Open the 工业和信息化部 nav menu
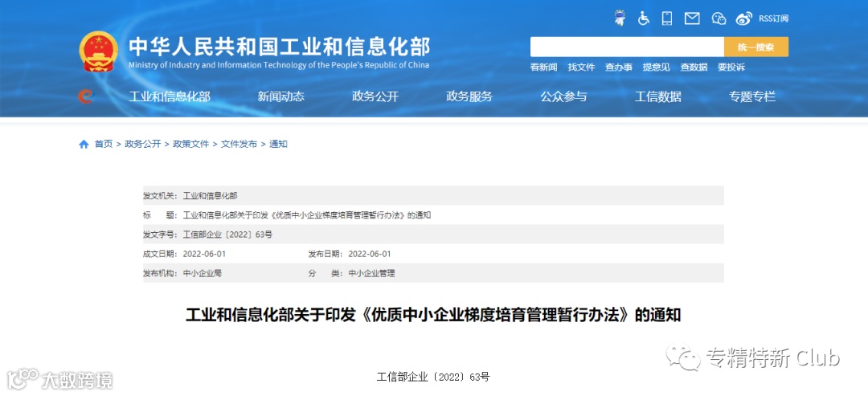Image resolution: width=868 pixels, height=396 pixels. pyautogui.click(x=170, y=96)
